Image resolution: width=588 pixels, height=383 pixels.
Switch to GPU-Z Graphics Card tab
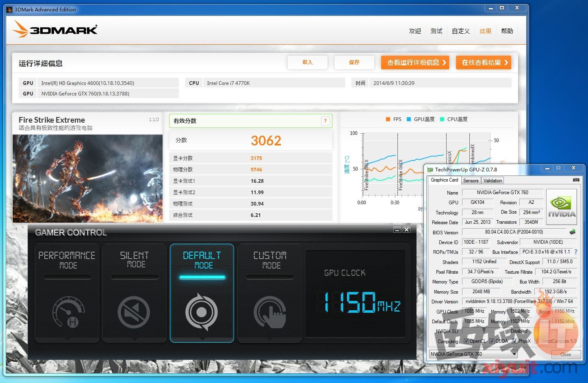click(x=444, y=180)
